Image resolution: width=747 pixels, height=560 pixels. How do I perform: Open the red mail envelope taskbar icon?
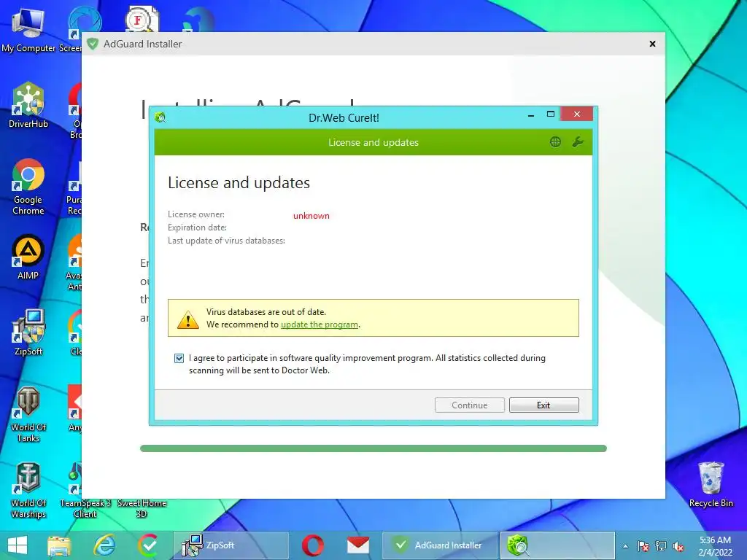click(357, 545)
